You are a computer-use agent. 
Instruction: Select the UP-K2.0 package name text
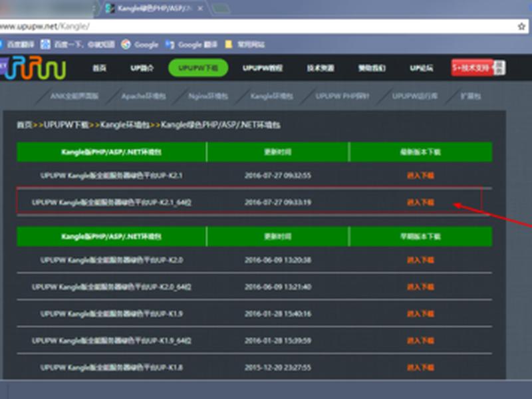(112, 260)
